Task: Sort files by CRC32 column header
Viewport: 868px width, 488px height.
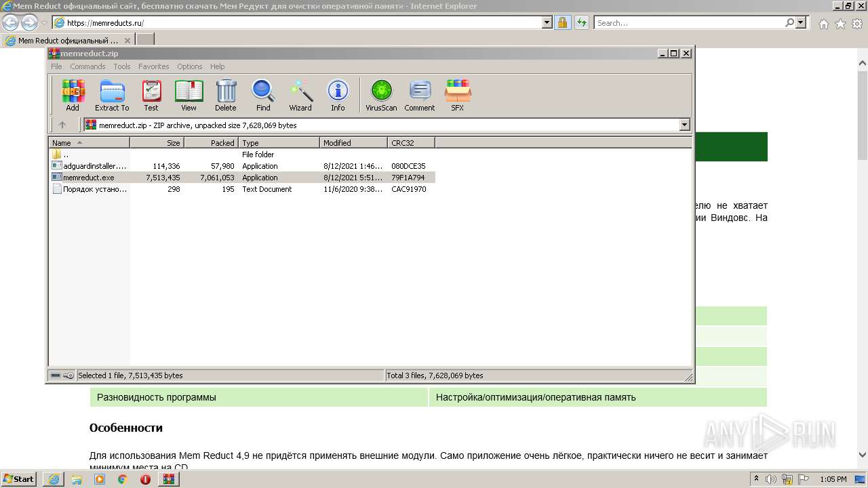Action: tap(411, 143)
